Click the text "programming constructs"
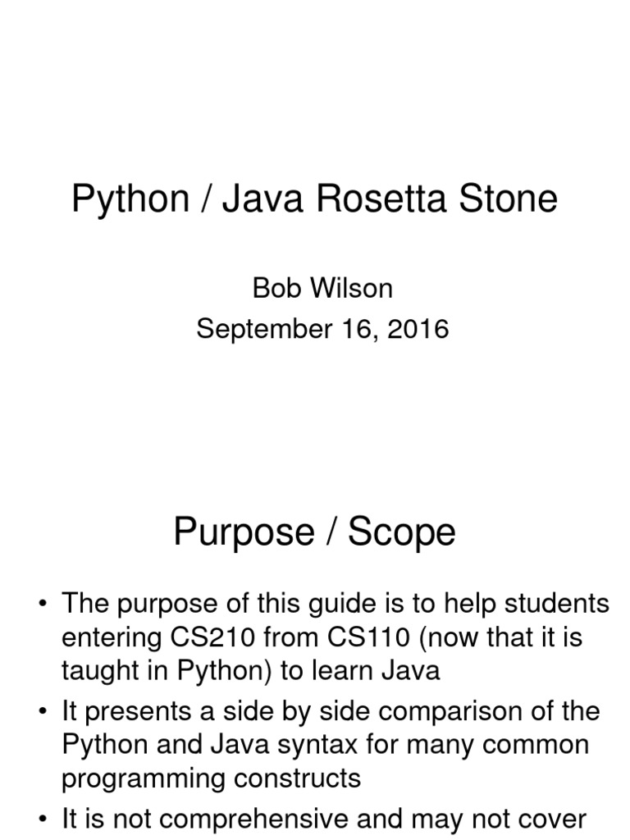 [x=211, y=779]
